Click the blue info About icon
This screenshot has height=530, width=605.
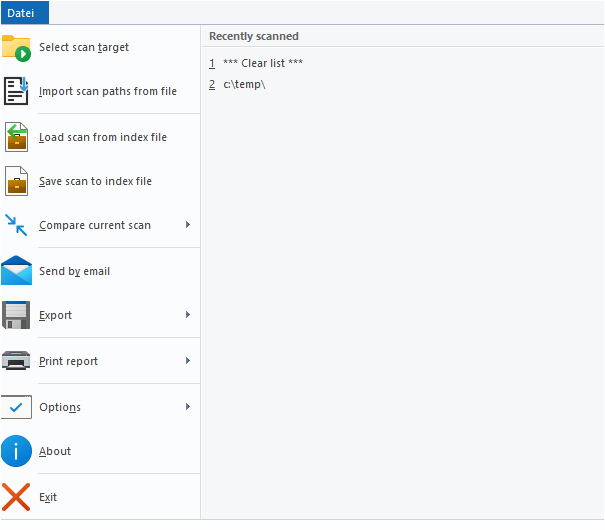click(17, 451)
